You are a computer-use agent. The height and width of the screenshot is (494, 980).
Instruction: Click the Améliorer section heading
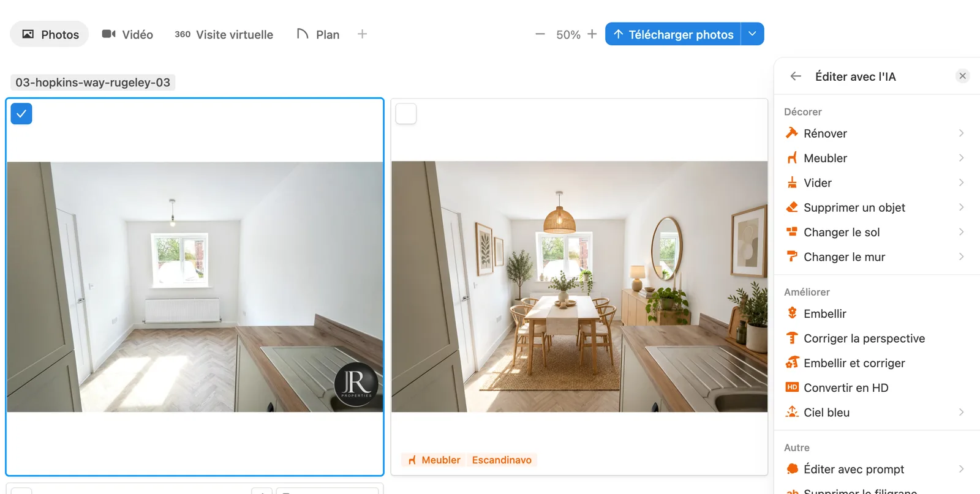pos(807,292)
